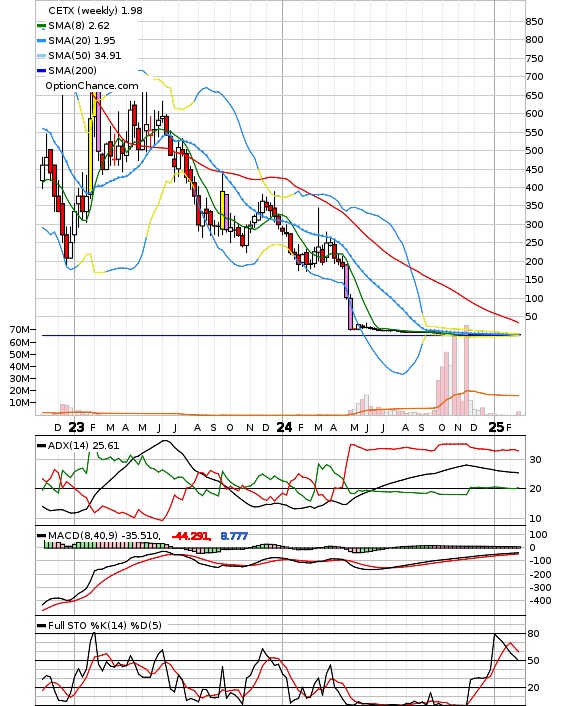Select the SMA(50) 34.91 legend label

pos(85,55)
